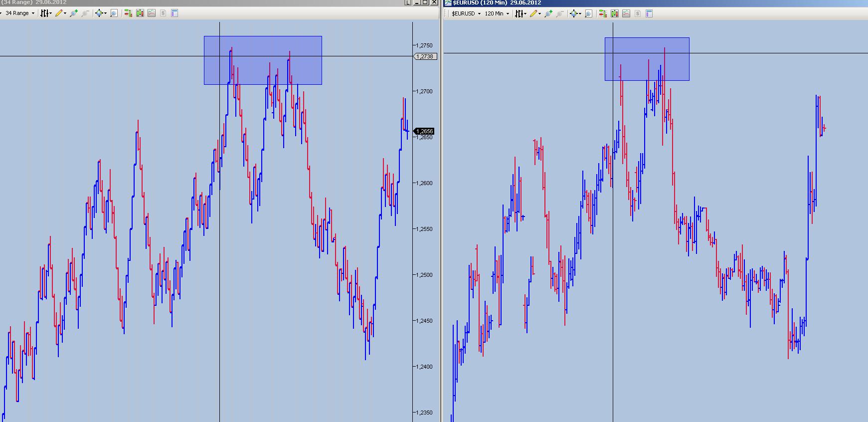Click the 1,2750 price axis label
Image resolution: width=868 pixels, height=422 pixels.
425,45
